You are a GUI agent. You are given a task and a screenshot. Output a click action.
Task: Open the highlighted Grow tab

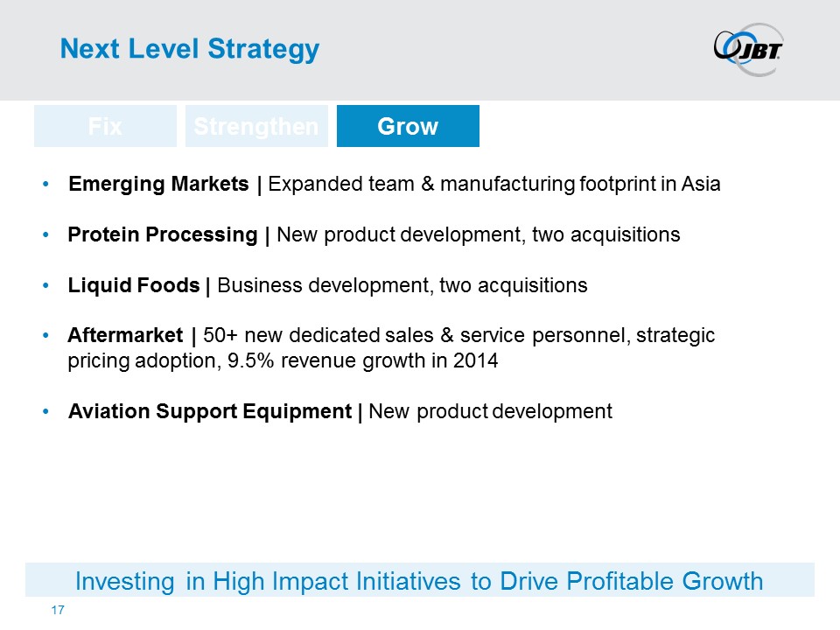408,126
